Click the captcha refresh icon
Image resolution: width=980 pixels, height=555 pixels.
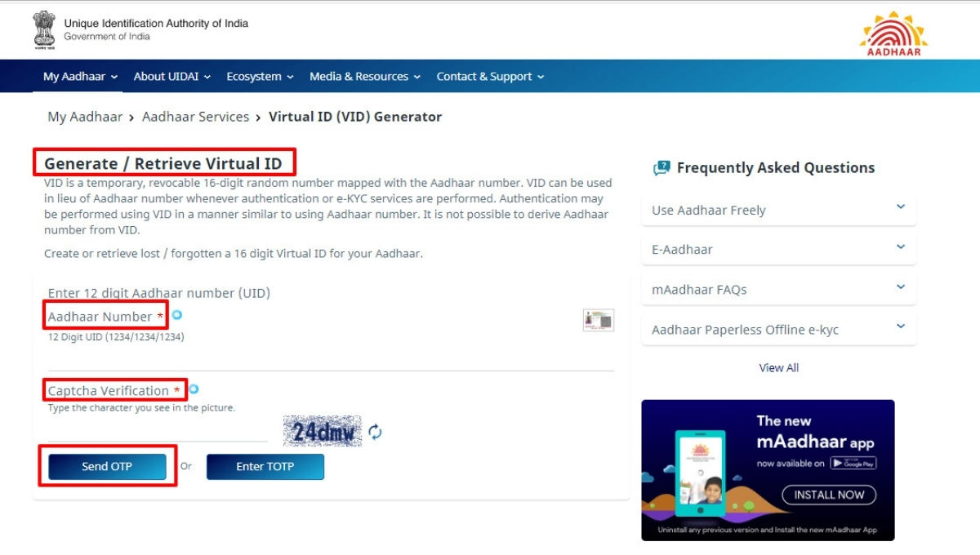point(375,432)
